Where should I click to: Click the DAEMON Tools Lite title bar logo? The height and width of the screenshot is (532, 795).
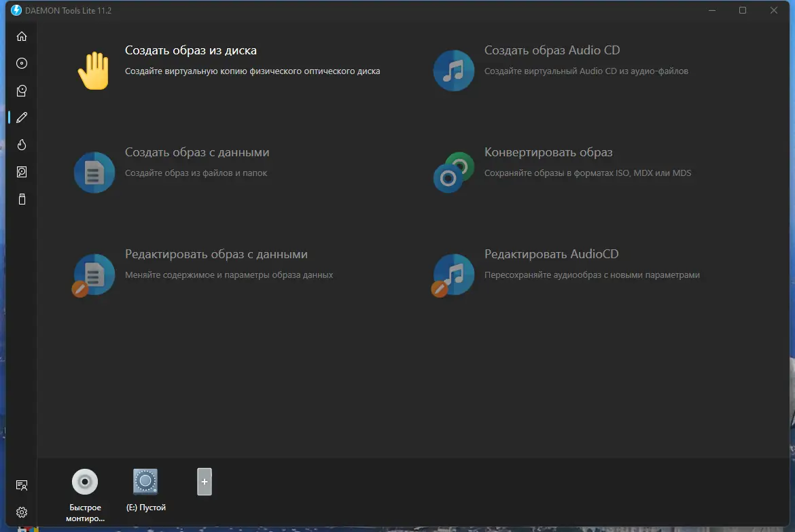[16, 10]
